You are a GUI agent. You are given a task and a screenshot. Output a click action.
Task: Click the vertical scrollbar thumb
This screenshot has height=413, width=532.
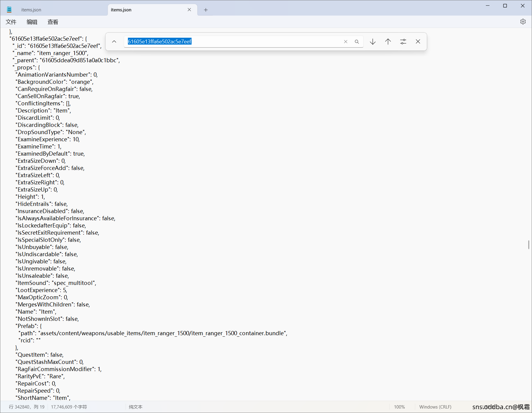coord(529,245)
